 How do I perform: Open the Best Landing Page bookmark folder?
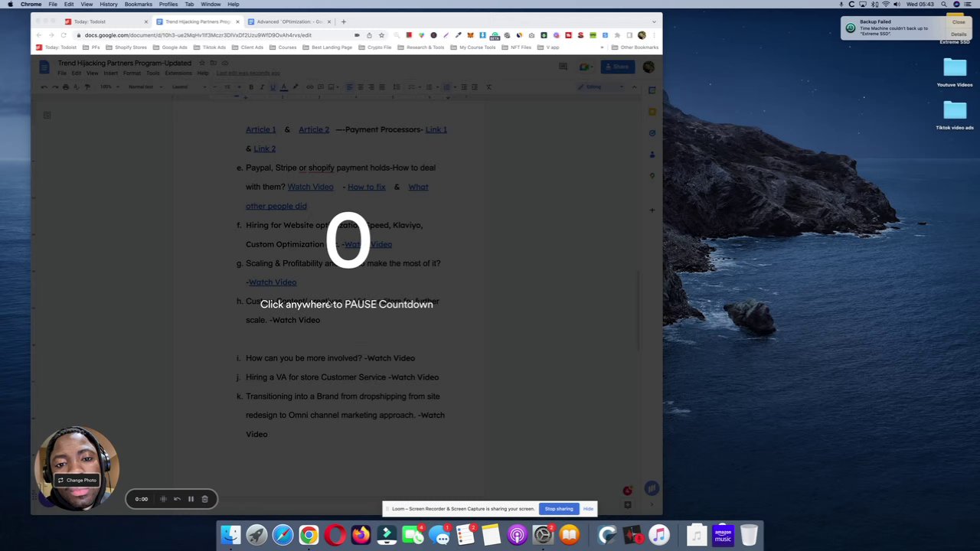pyautogui.click(x=328, y=47)
